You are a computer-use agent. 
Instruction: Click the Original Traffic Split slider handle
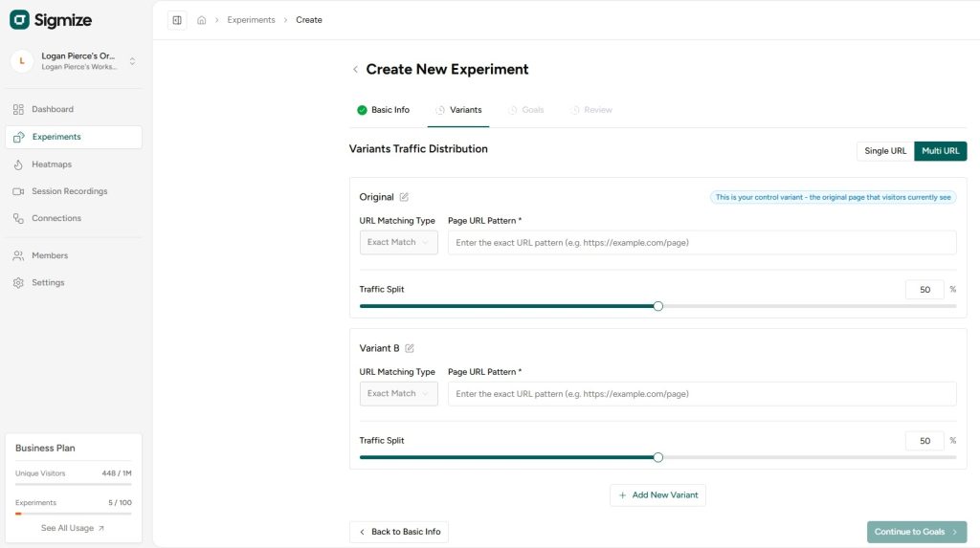pyautogui.click(x=657, y=306)
